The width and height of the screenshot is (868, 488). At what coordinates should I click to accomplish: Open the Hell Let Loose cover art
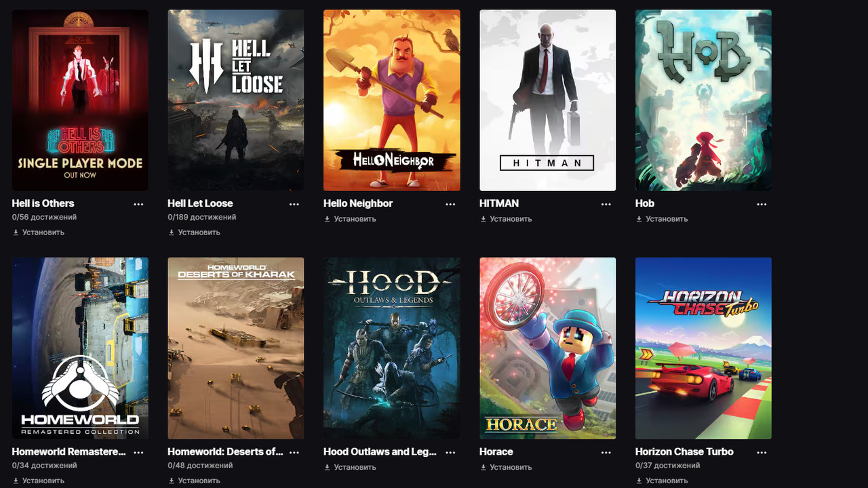click(x=236, y=100)
